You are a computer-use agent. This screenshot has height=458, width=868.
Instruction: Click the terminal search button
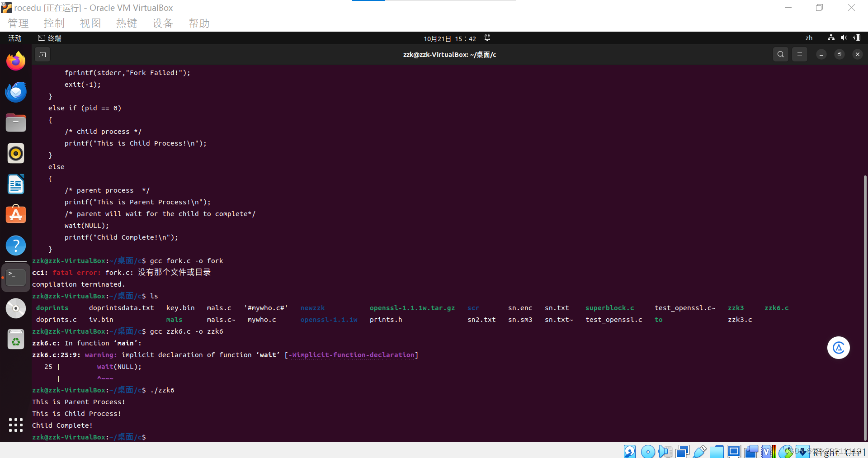[x=781, y=54]
